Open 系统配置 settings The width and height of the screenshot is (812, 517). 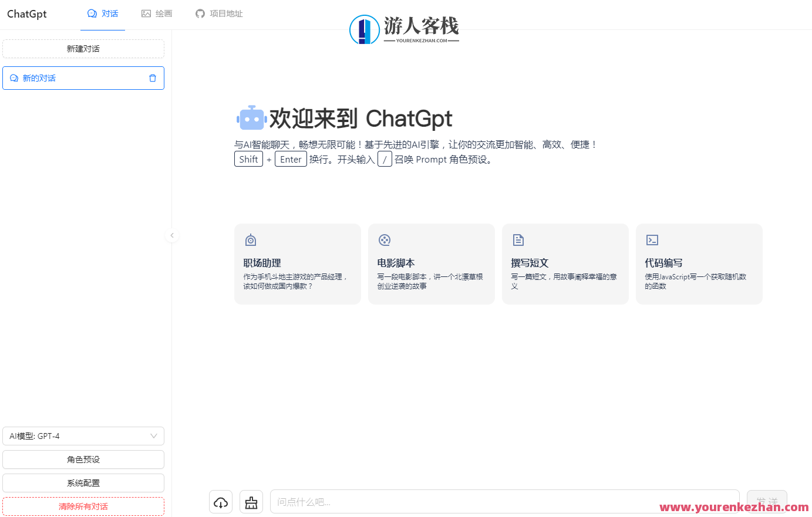point(83,482)
